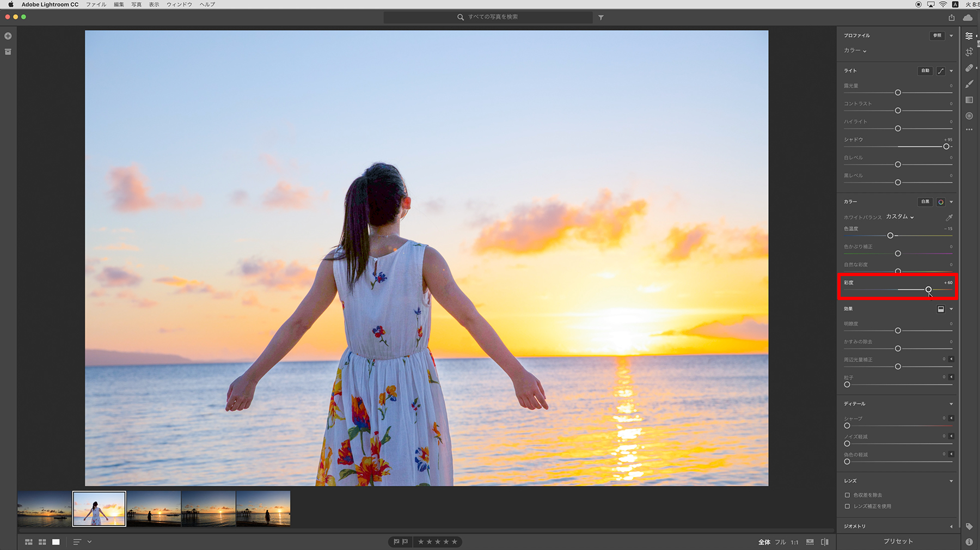The height and width of the screenshot is (550, 980).
Task: Expand the ジオメトリ panel
Action: (951, 526)
